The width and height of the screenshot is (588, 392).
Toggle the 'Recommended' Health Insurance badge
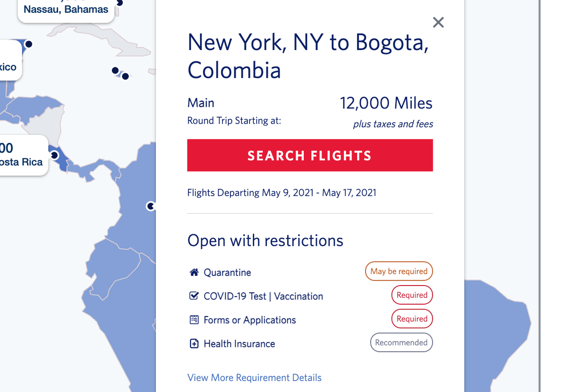tap(401, 342)
